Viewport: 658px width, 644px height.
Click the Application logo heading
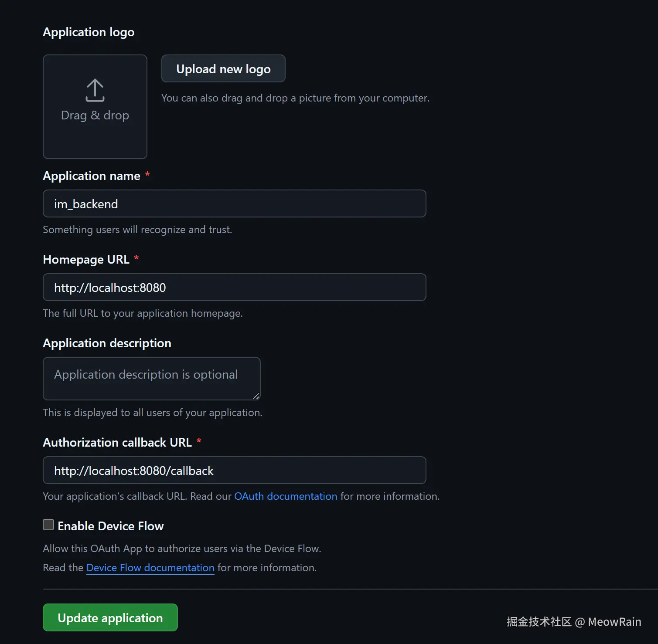(x=89, y=32)
